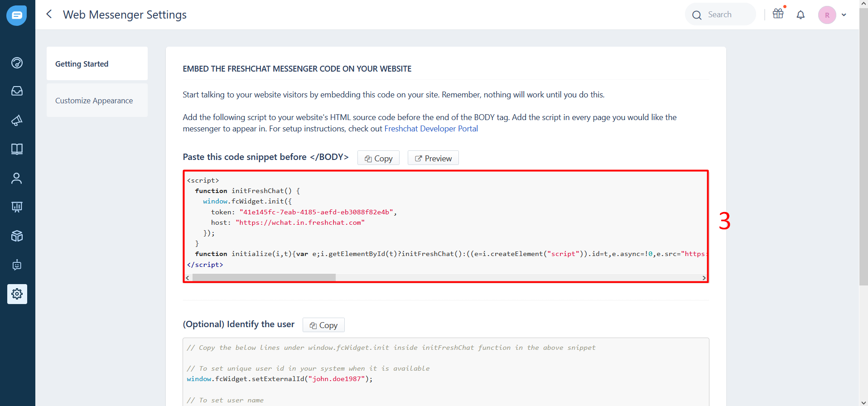The height and width of the screenshot is (406, 868).
Task: Open the dashboard gauge icon in sidebar
Action: [x=17, y=63]
